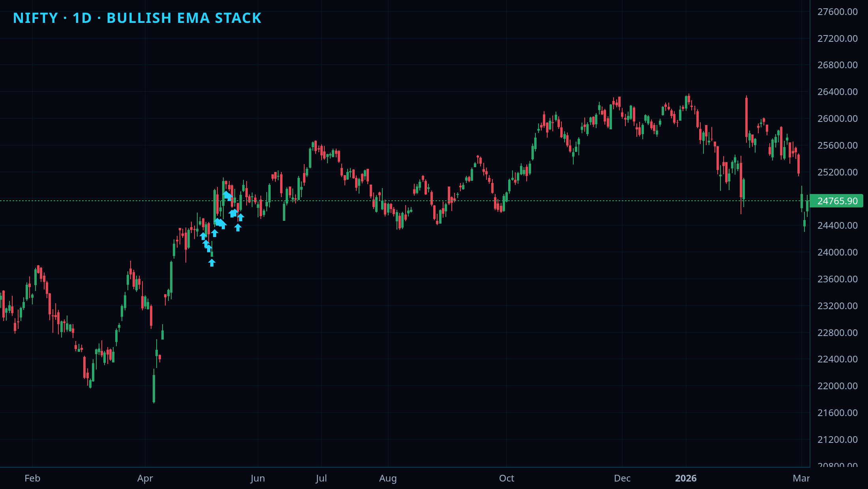868x489 pixels.
Task: Click the 27600.00 price axis label
Action: 837,12
